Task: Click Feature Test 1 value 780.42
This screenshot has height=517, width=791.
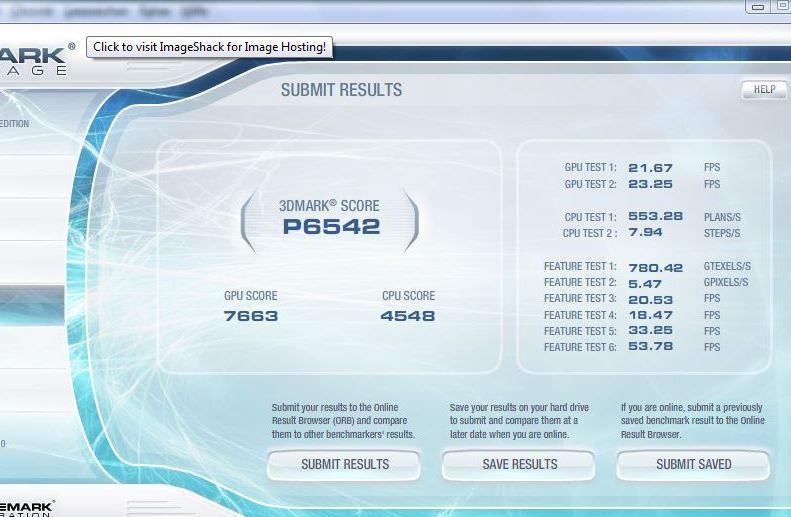Action: point(655,267)
